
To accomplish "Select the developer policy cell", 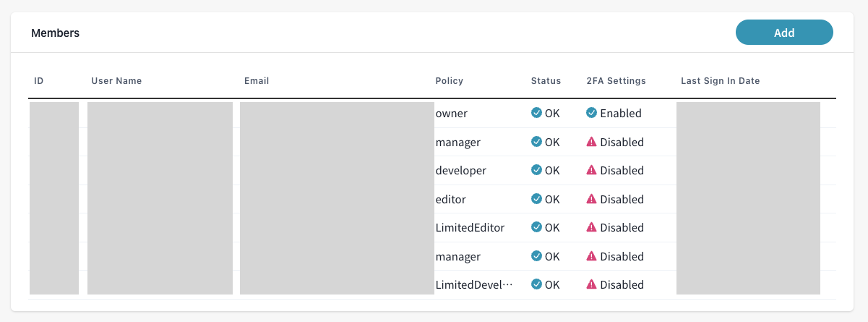I will click(x=461, y=171).
